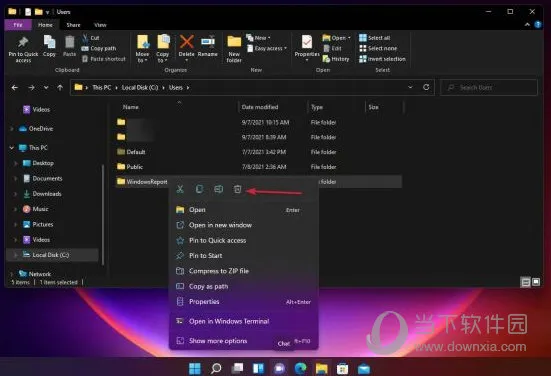551x376 pixels.
Task: Switch to the View ribbon tab
Action: [x=100, y=25]
